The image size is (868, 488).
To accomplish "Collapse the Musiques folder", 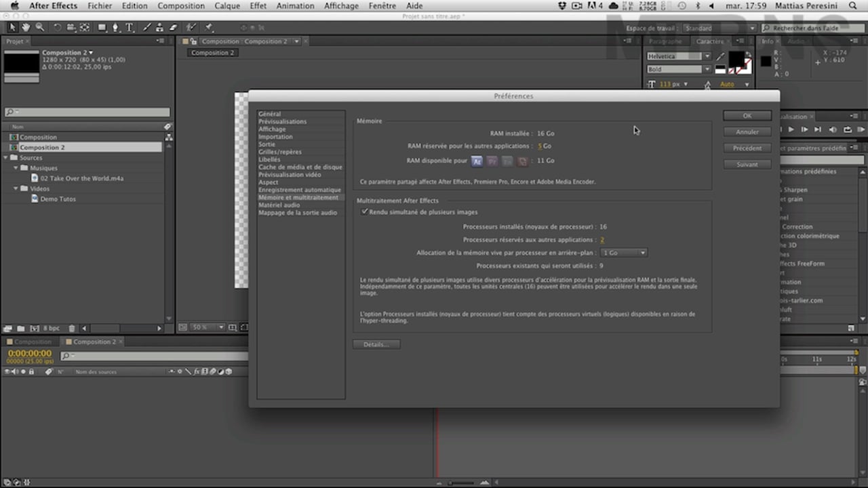I will (16, 168).
